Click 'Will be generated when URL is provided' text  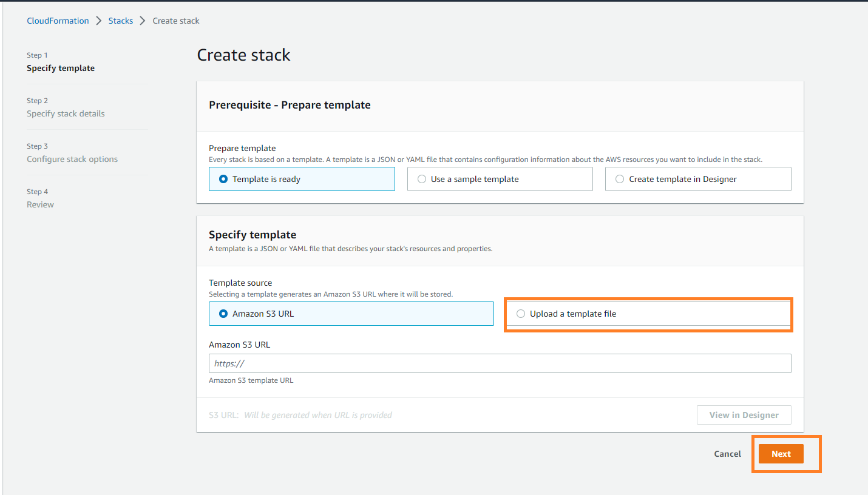coord(318,415)
